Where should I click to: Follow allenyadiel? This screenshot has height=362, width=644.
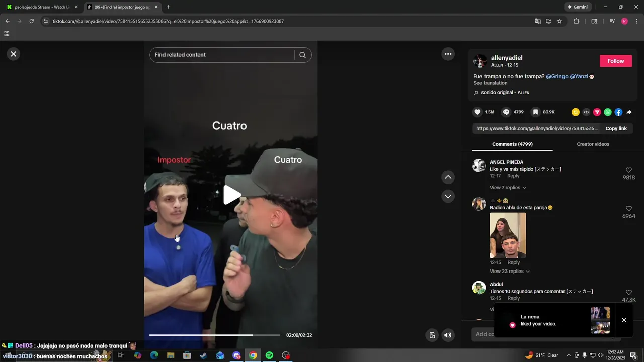click(x=615, y=61)
